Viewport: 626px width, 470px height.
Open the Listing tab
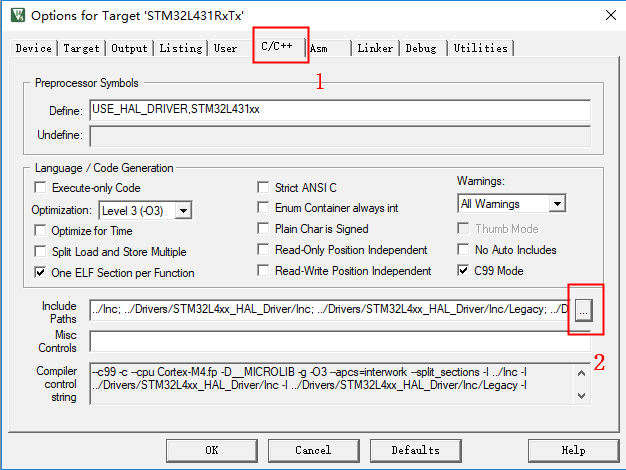click(x=181, y=48)
